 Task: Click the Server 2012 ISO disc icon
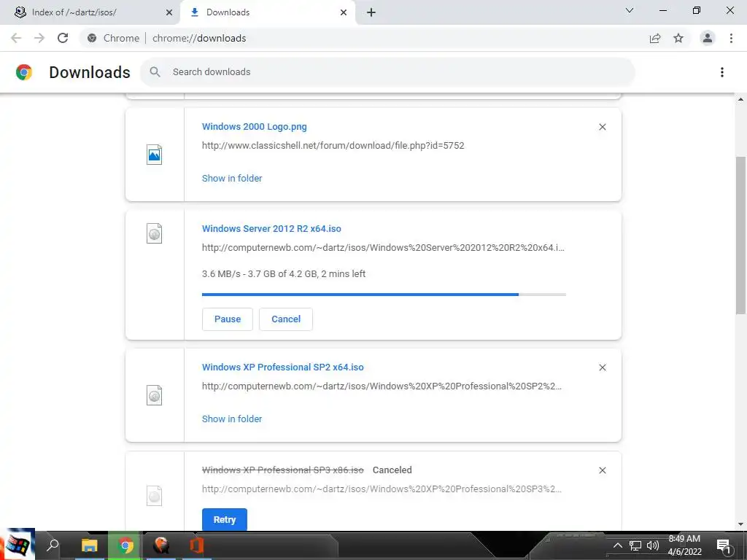(155, 233)
